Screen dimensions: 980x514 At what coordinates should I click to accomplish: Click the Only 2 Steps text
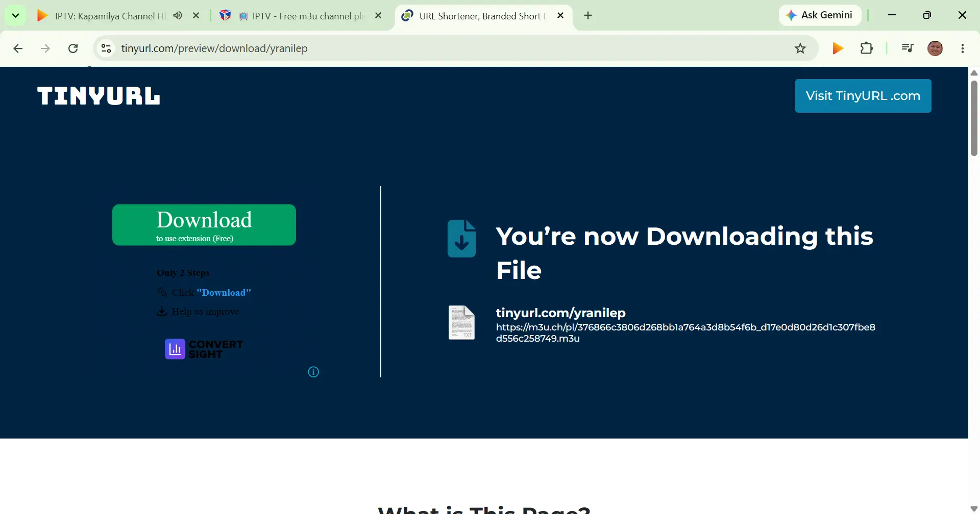(183, 273)
